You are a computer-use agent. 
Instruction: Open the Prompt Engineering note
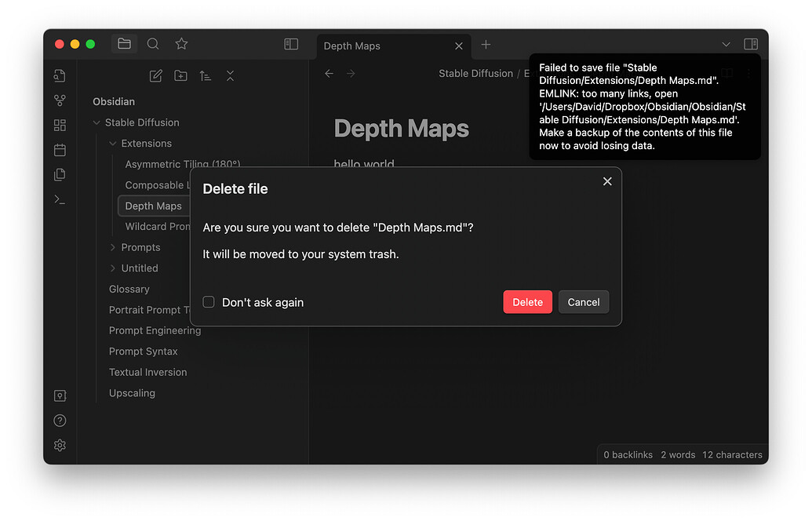pyautogui.click(x=155, y=330)
